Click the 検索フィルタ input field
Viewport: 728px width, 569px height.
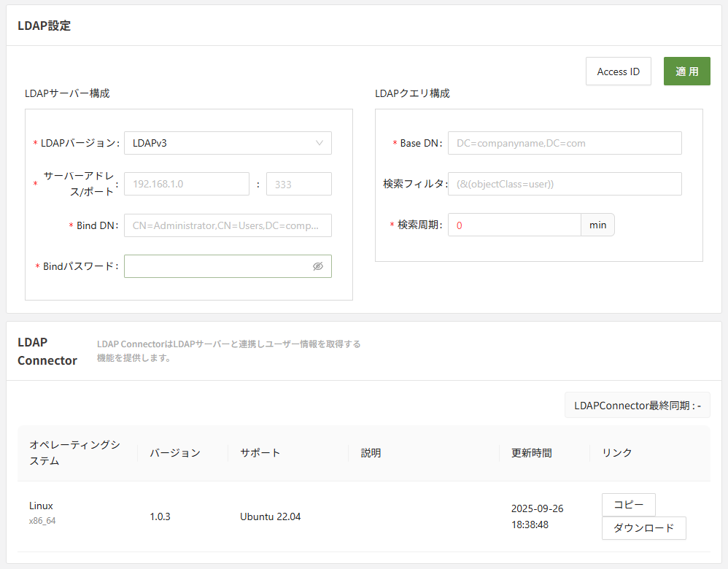(564, 184)
